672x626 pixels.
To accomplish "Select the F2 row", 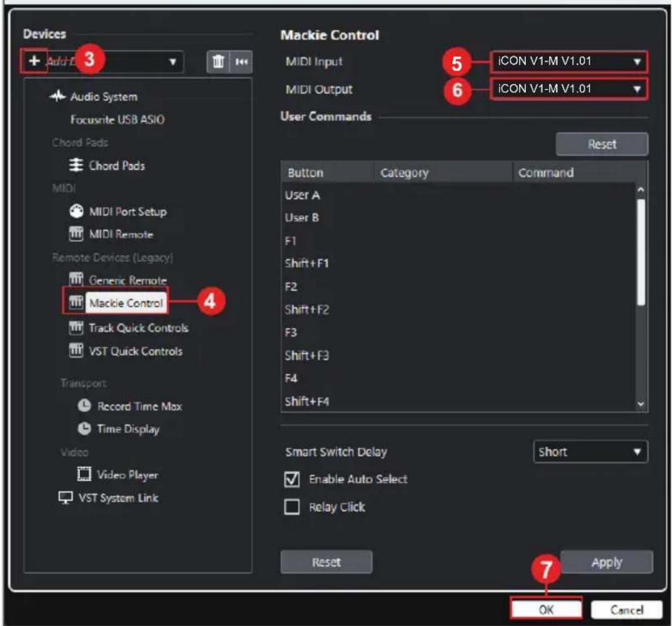I will pos(458,286).
